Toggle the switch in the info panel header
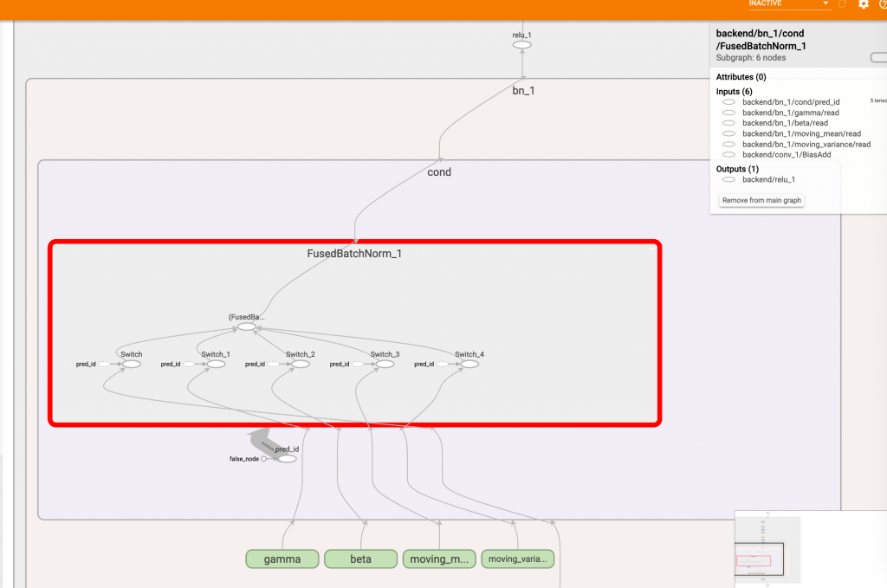Viewport: 887px width, 588px height. click(x=878, y=57)
